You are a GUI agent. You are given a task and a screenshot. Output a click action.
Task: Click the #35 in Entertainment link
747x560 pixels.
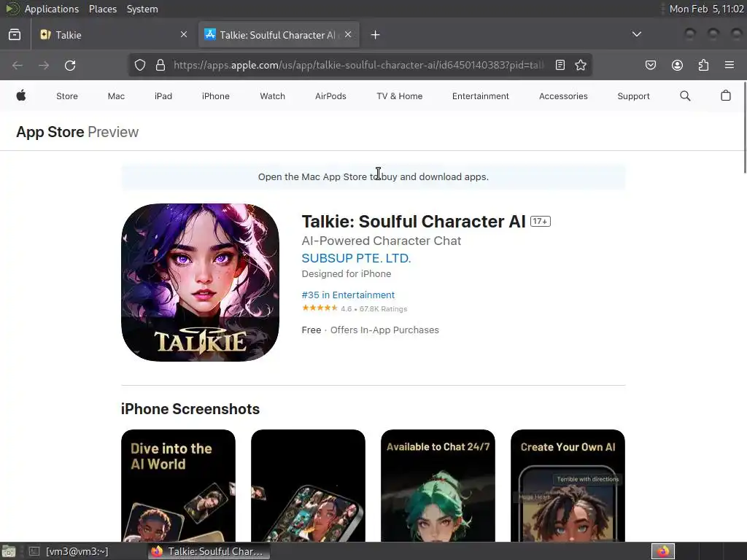pos(348,295)
